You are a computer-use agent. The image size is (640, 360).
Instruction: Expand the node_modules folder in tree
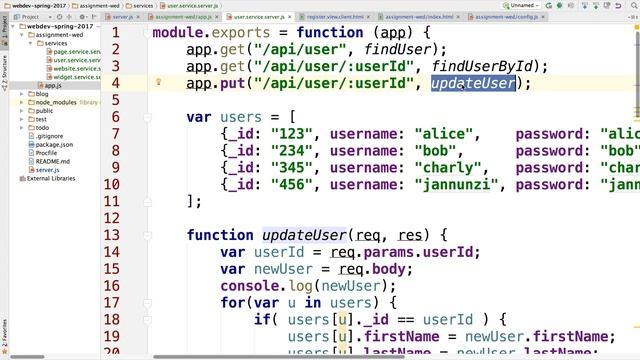click(22, 102)
